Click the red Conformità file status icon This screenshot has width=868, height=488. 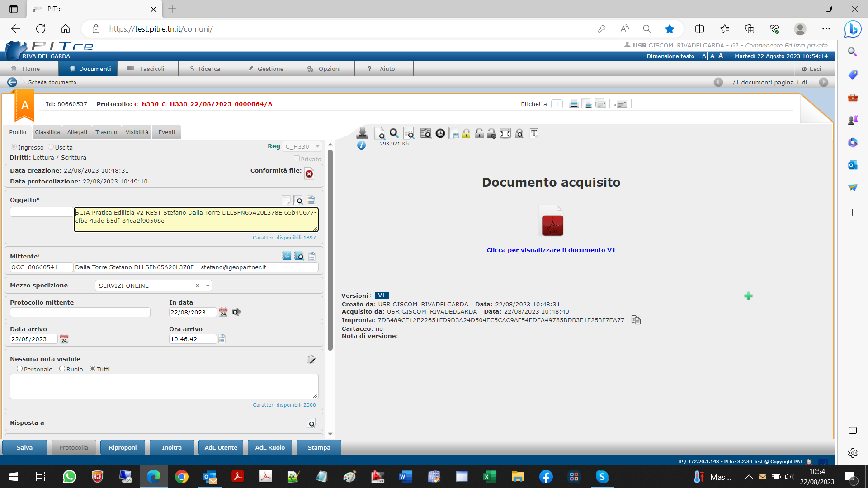pos(309,174)
